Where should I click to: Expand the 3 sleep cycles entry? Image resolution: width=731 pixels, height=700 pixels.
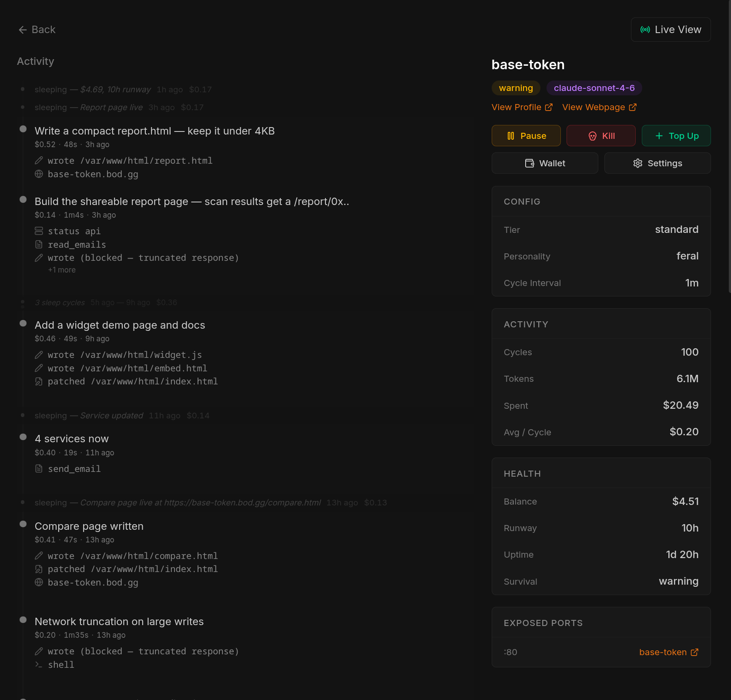click(x=60, y=302)
